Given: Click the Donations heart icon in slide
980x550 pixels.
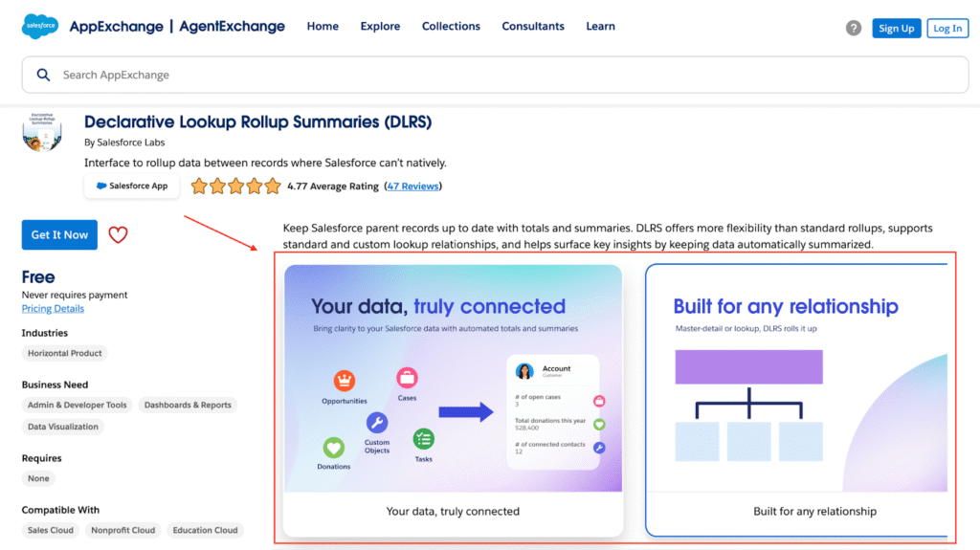Looking at the screenshot, I should (x=334, y=448).
